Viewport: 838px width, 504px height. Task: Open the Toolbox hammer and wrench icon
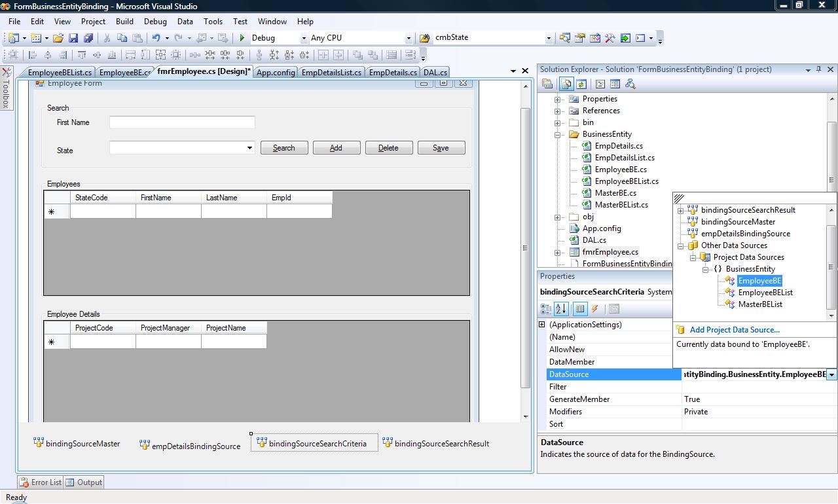(x=610, y=38)
